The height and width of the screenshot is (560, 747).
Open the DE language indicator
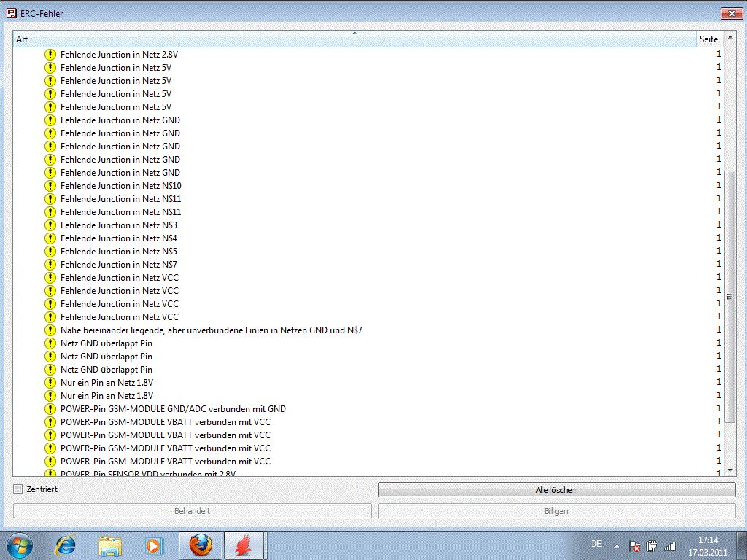(x=596, y=544)
